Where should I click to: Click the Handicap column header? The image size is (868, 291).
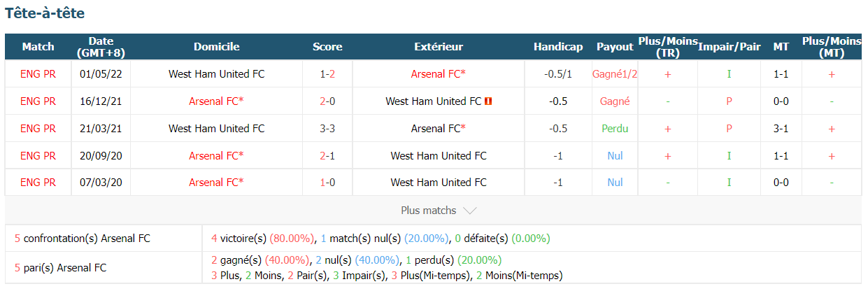[x=557, y=47]
